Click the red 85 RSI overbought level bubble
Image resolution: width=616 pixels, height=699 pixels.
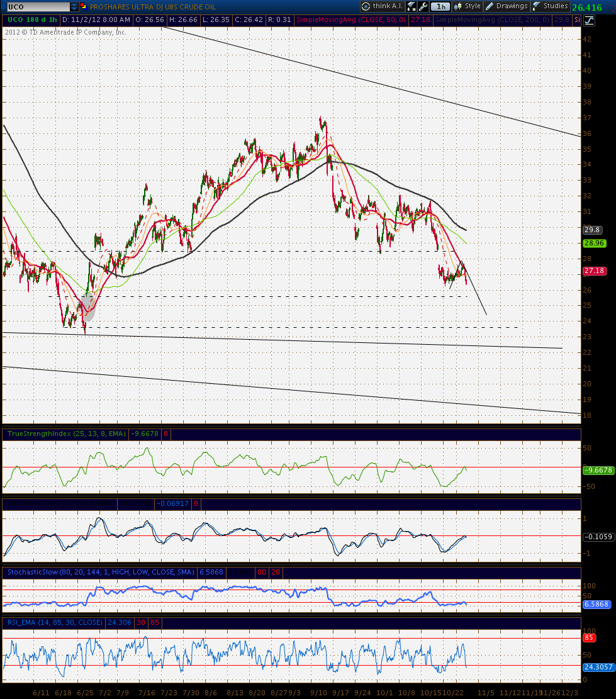[589, 637]
